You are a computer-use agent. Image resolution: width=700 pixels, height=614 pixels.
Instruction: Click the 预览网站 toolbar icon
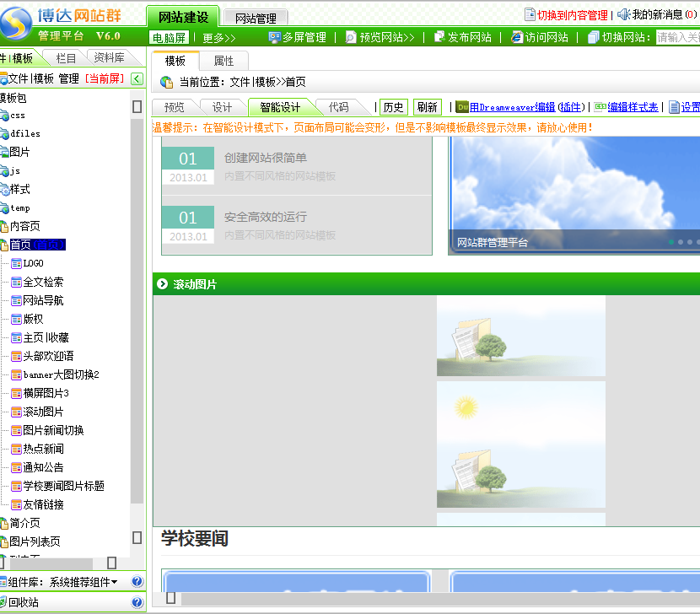352,37
